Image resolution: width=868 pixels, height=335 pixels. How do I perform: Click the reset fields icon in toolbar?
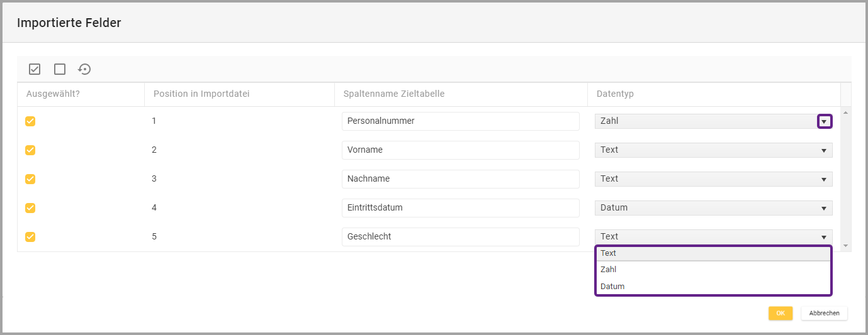click(x=84, y=69)
